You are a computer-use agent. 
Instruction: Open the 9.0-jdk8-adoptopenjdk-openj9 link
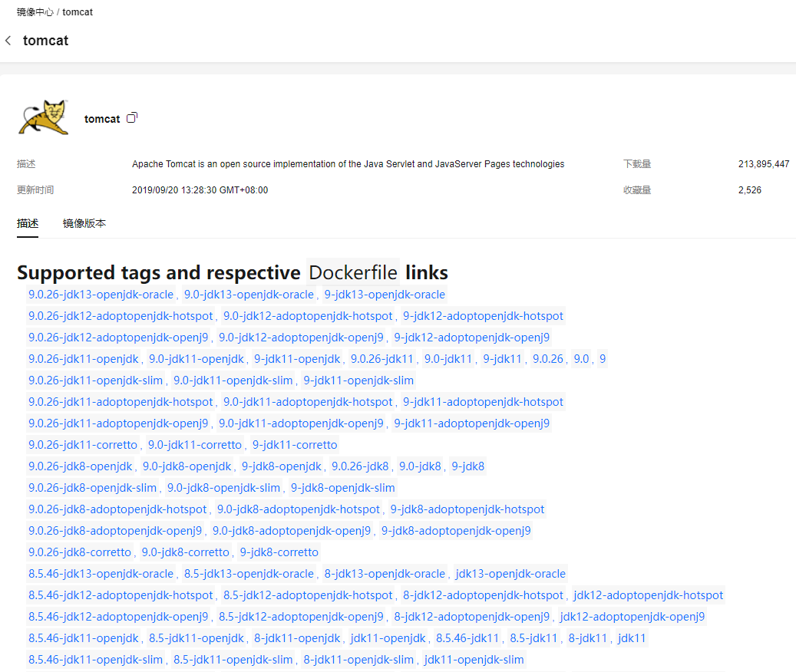coord(292,531)
